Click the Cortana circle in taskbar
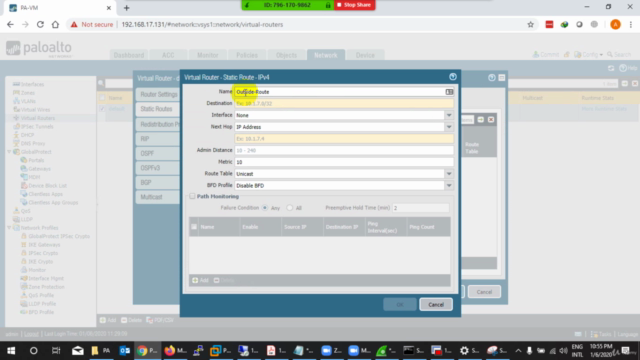The image size is (640, 360). 33,350
